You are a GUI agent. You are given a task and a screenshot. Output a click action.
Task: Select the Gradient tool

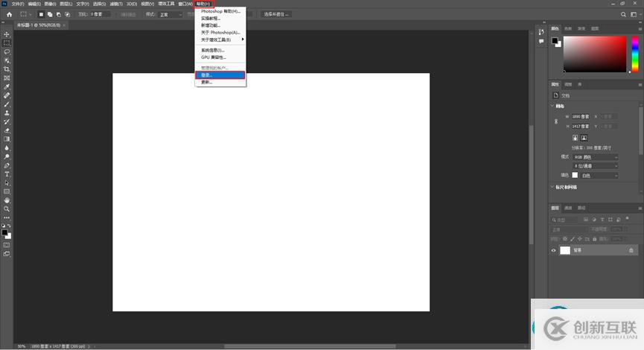pos(7,139)
